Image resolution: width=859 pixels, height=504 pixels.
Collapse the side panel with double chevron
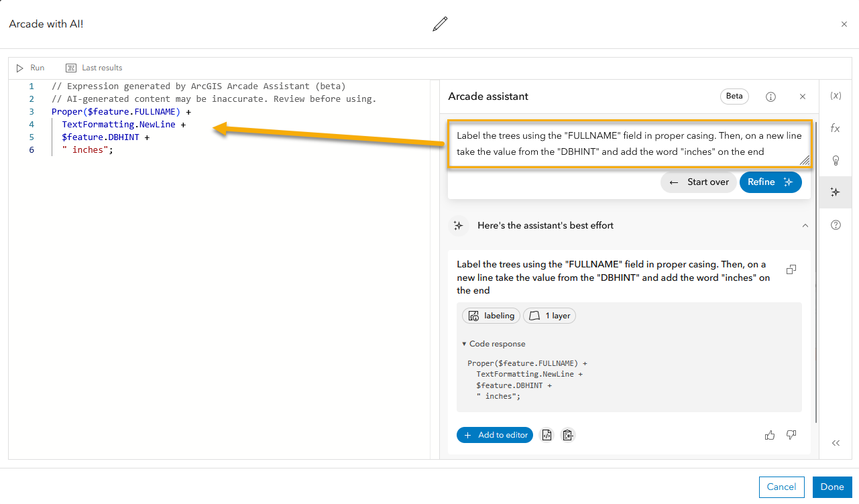[x=836, y=443]
